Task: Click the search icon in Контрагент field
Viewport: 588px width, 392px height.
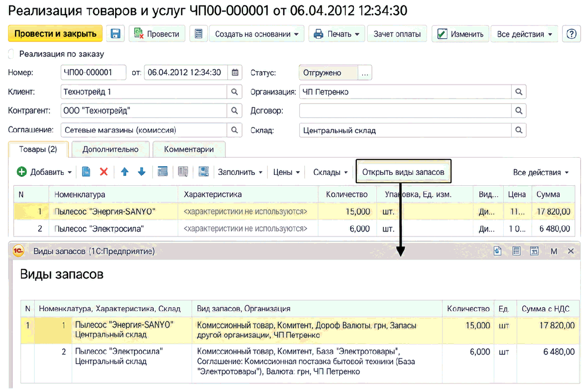Action: [x=235, y=111]
